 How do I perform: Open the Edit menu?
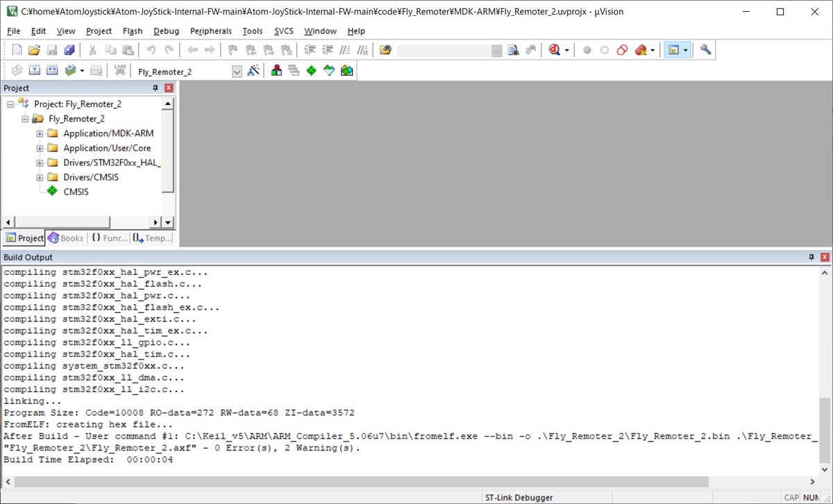click(39, 31)
